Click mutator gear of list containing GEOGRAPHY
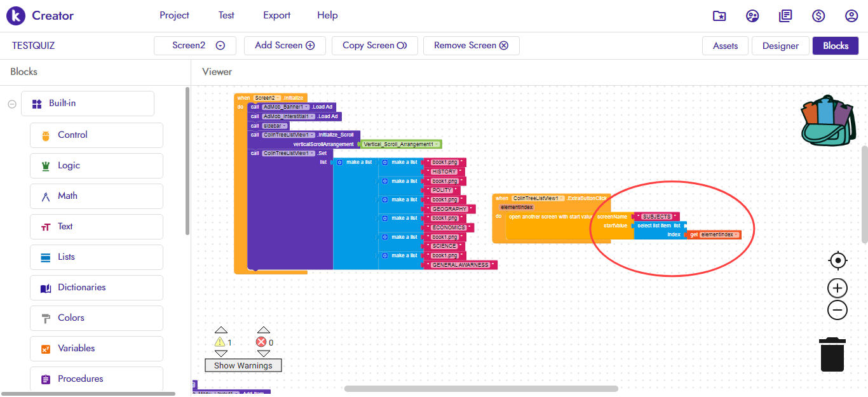 [385, 200]
